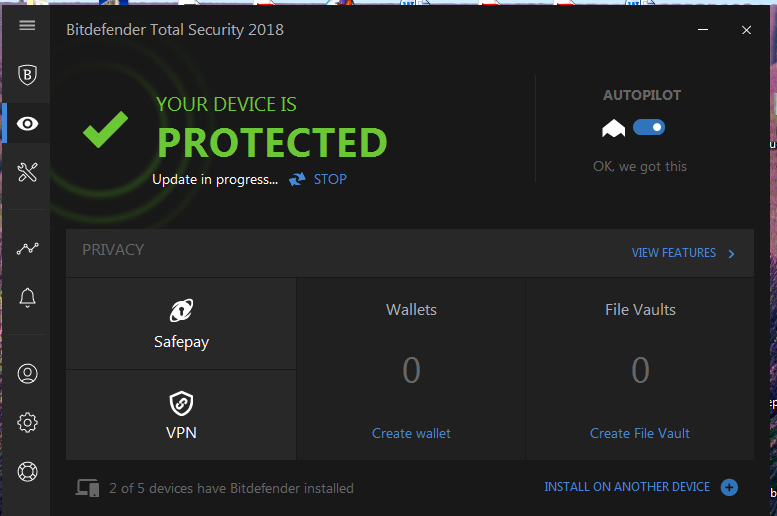
Task: Click the Autopilot icon beside the switch
Action: tap(613, 128)
